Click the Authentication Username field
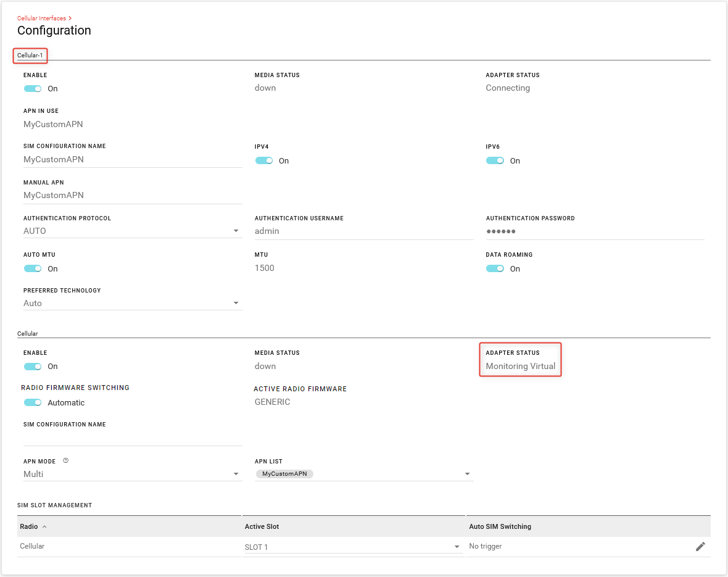Screen dimensions: 728x577 coord(364,231)
